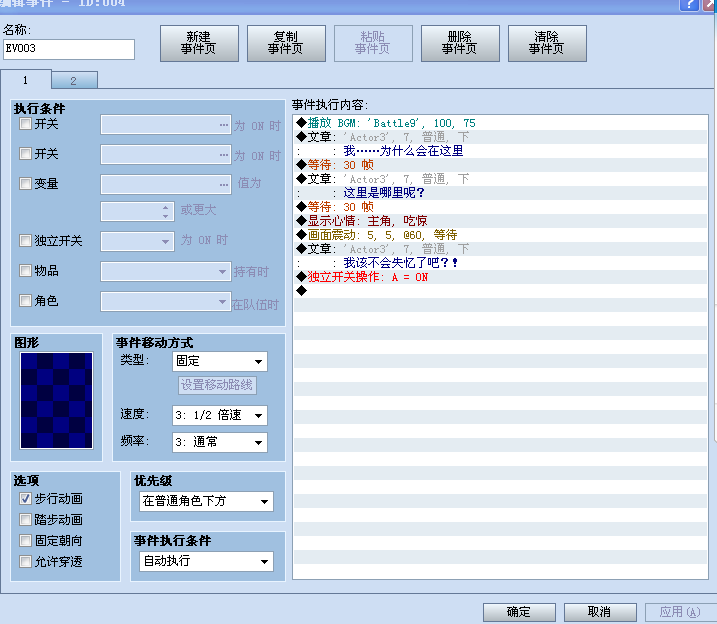The width and height of the screenshot is (717, 624).
Task: Click the empty diamond line at list end
Action: (500, 291)
